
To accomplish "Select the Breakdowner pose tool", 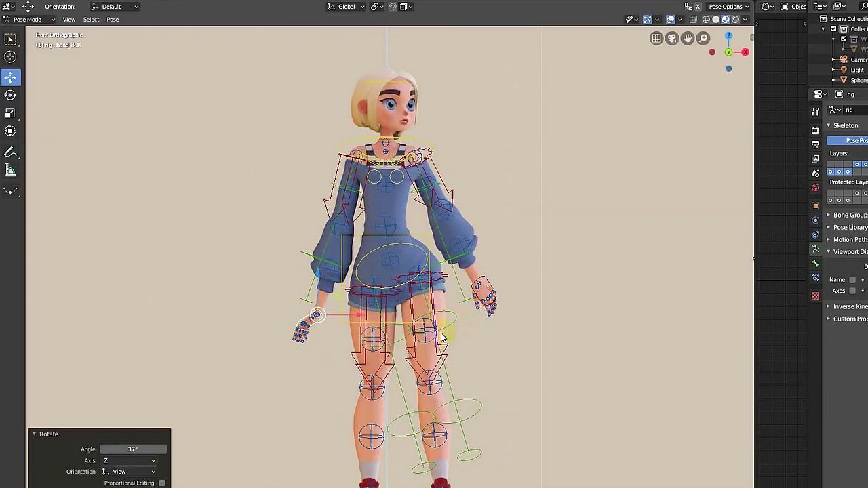I will click(x=10, y=190).
